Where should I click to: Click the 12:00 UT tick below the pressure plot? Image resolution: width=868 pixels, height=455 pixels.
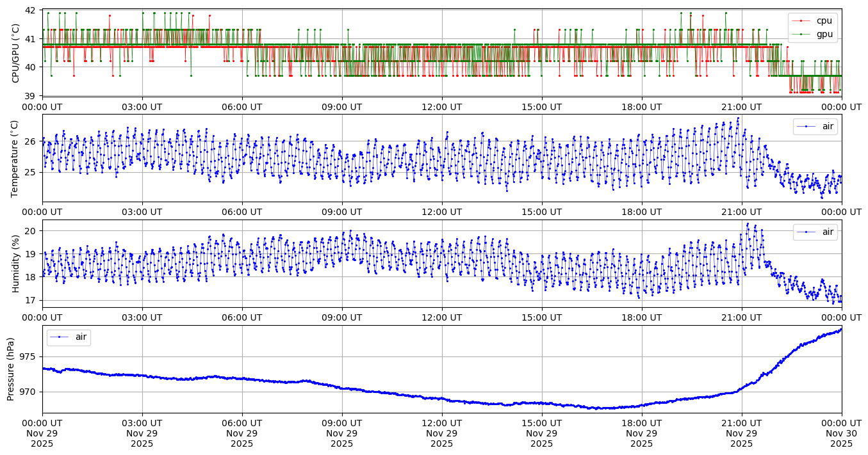[x=441, y=423]
